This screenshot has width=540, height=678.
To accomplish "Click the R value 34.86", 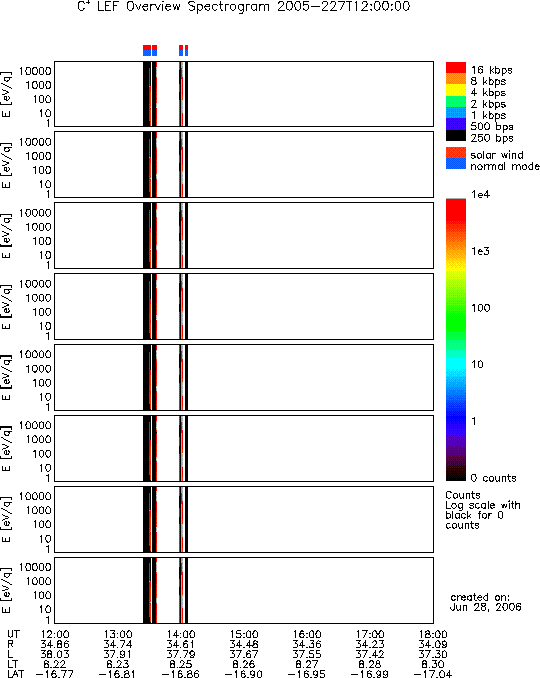I will 54,644.
